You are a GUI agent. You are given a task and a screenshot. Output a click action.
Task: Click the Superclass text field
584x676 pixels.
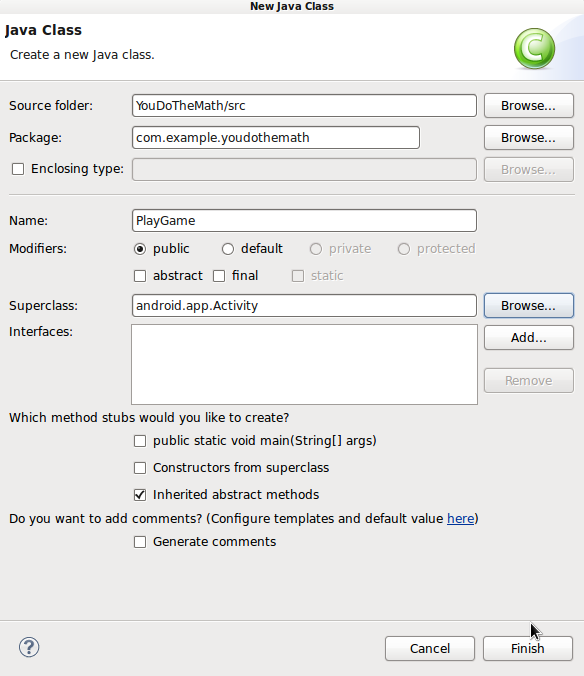(x=304, y=306)
